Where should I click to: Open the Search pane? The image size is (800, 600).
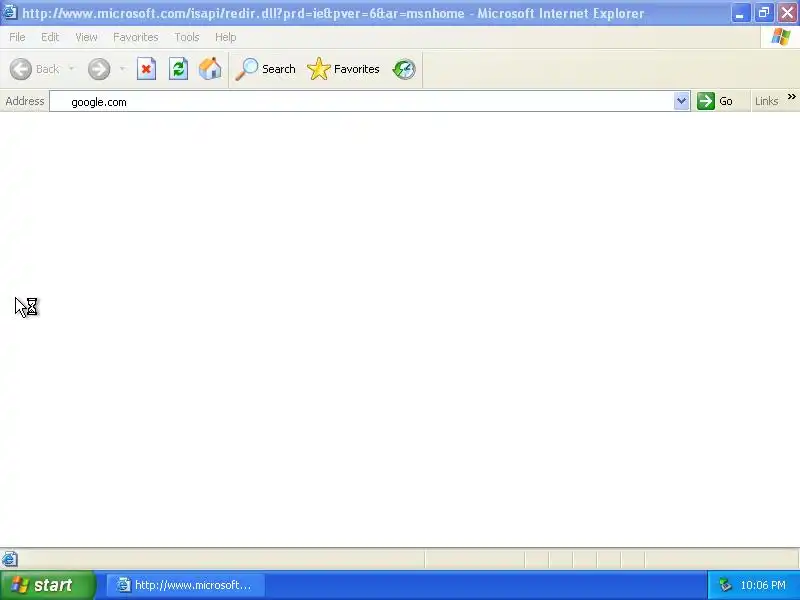click(x=265, y=69)
